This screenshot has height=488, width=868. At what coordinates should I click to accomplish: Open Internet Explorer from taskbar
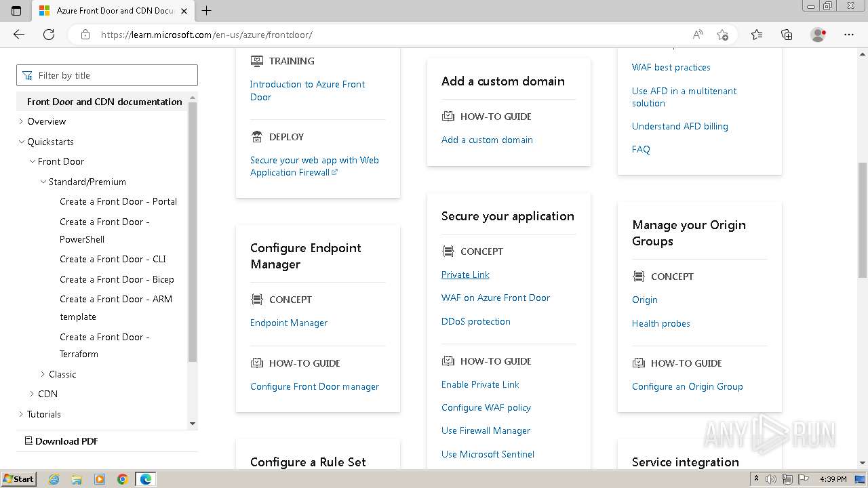pos(54,479)
